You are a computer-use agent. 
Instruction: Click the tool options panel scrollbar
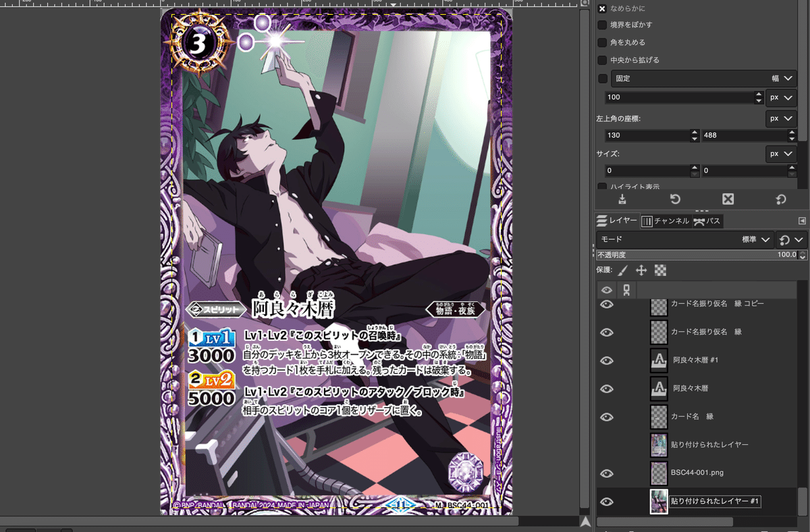803,71
